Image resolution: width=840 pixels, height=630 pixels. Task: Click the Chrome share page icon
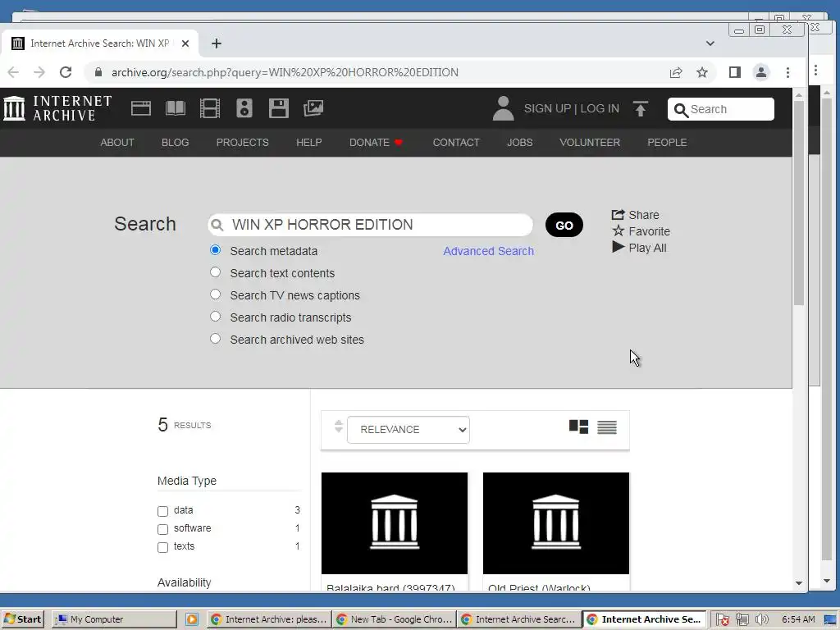pos(676,72)
